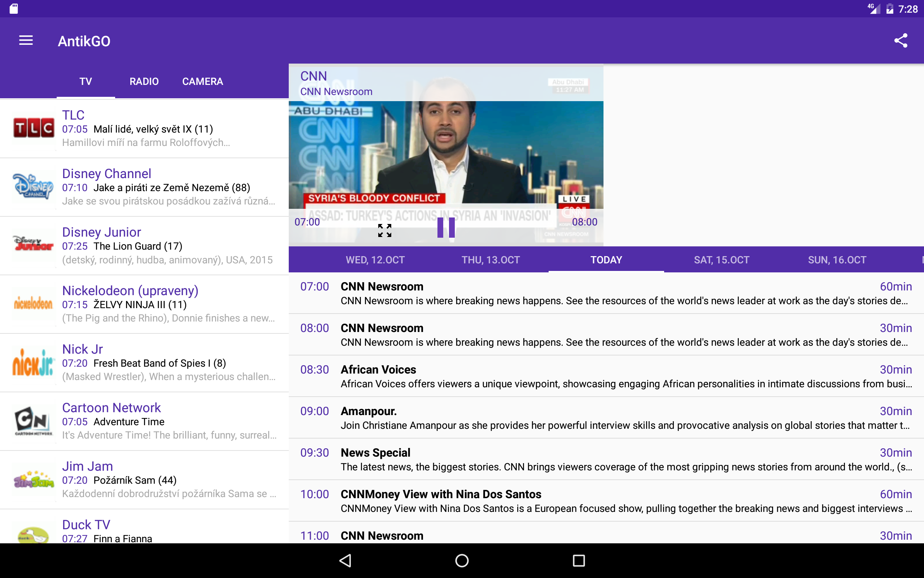Viewport: 924px width, 578px height.
Task: Click 'Finn a Fianna' program title
Action: pos(123,538)
